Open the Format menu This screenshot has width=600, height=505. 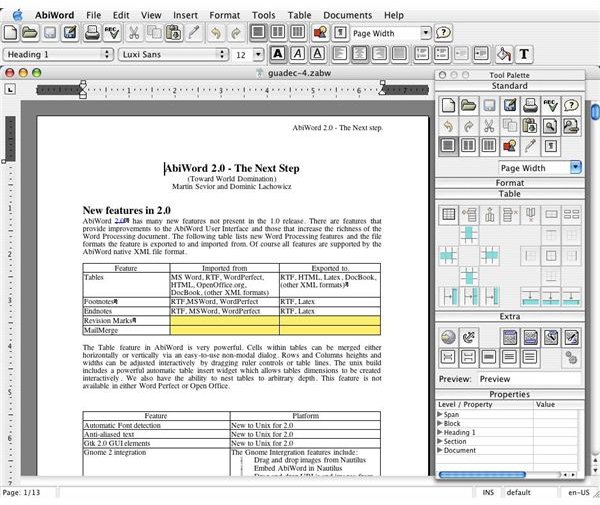(x=225, y=15)
